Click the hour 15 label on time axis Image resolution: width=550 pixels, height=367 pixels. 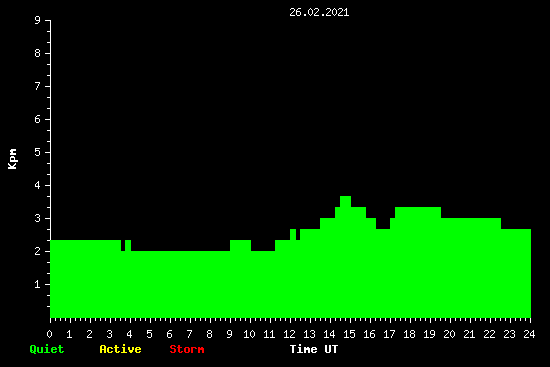[x=349, y=334]
